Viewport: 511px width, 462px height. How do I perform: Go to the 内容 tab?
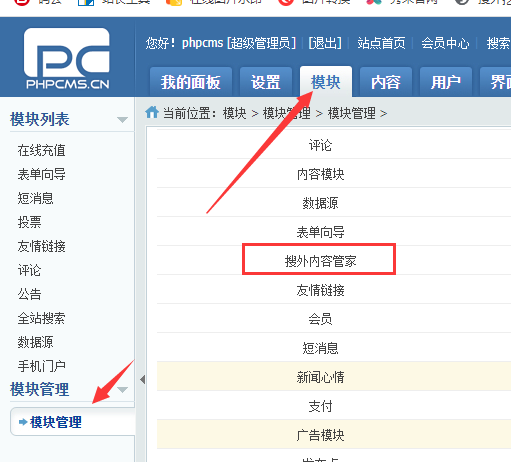(x=386, y=82)
